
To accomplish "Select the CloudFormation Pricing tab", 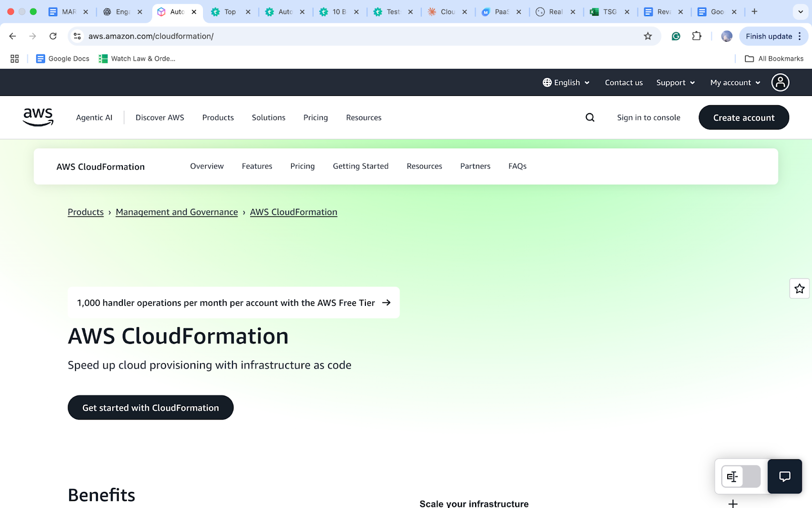I will tap(302, 166).
